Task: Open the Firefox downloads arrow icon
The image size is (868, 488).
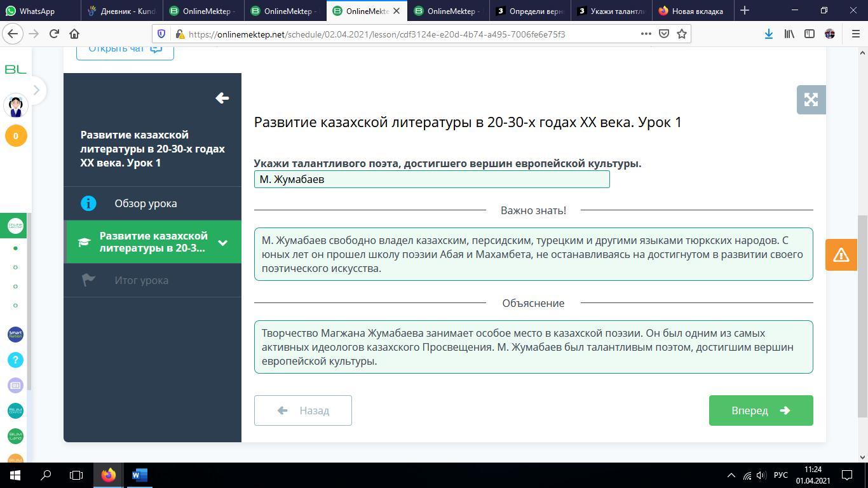Action: 768,34
